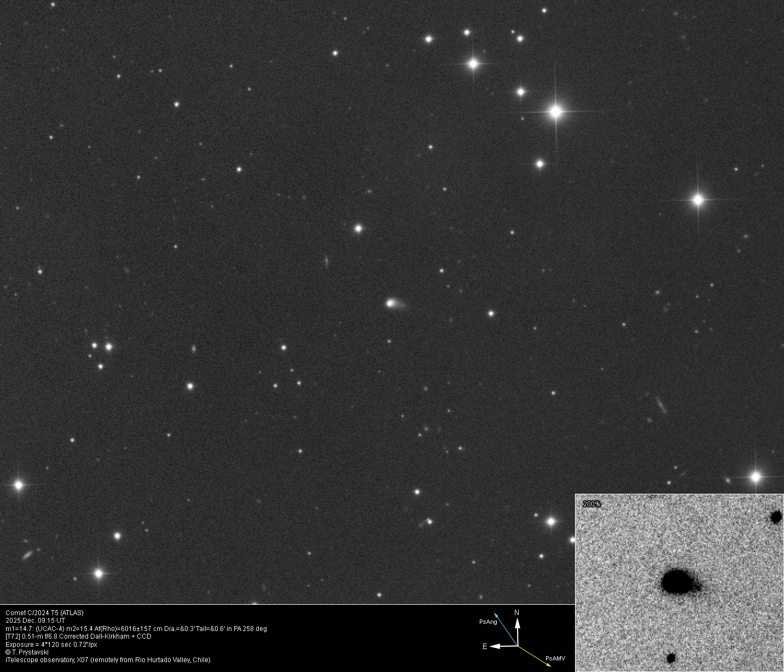The width and height of the screenshot is (784, 672).
Task: Click the PsAng label text near compass
Action: pos(488,622)
